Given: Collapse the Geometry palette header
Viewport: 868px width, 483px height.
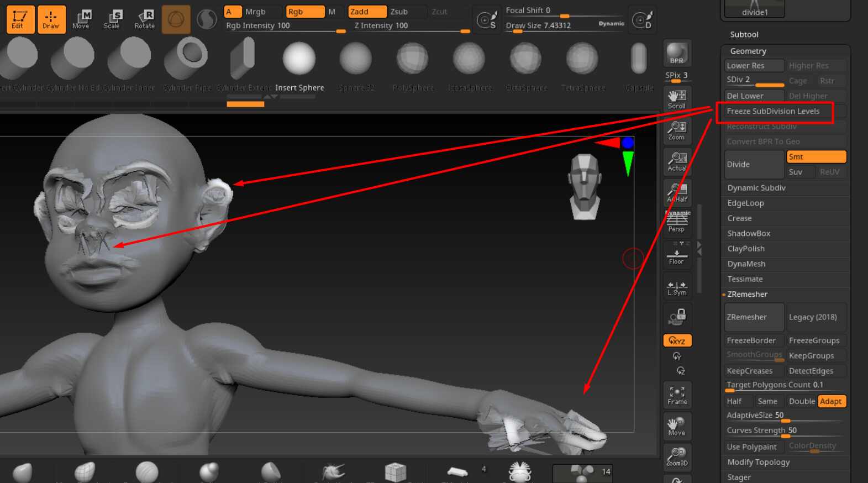Looking at the screenshot, I should coord(748,51).
